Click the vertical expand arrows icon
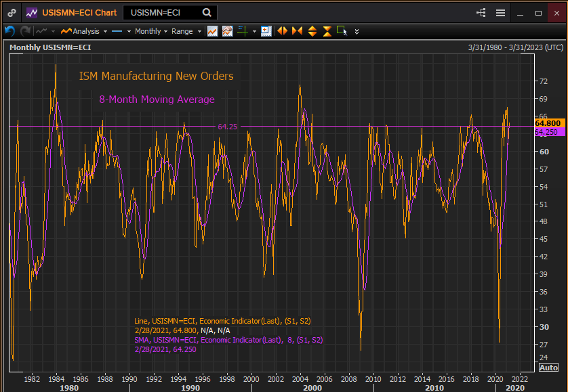The width and height of the screenshot is (568, 392). (x=312, y=31)
